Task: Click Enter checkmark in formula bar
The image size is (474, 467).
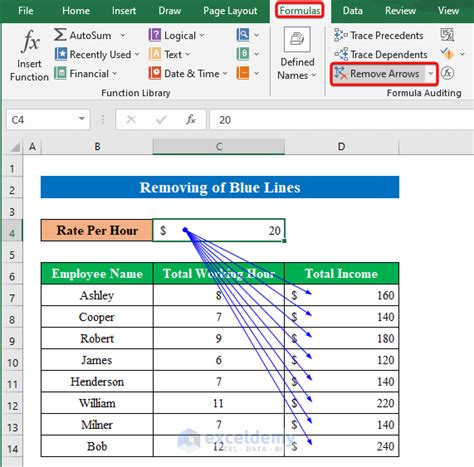Action: coord(161,119)
